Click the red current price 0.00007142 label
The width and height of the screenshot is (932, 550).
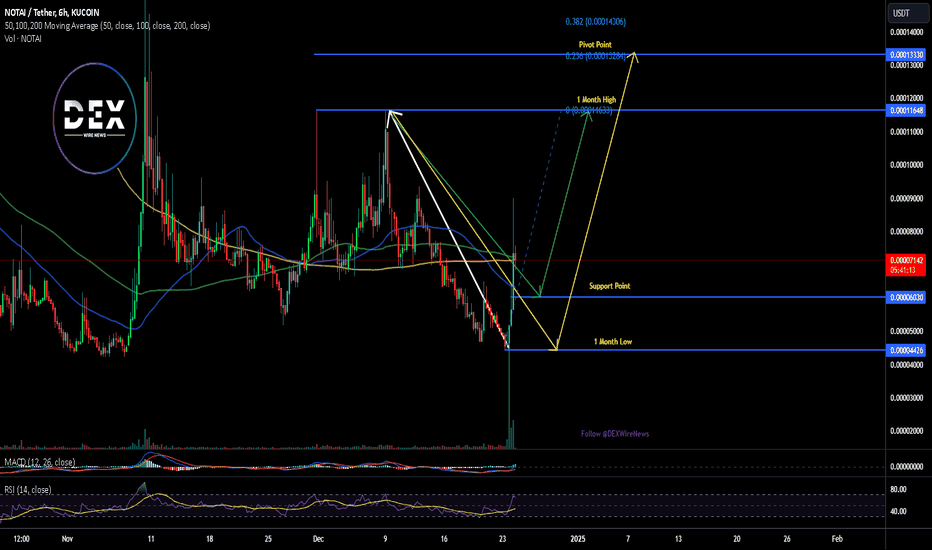906,265
